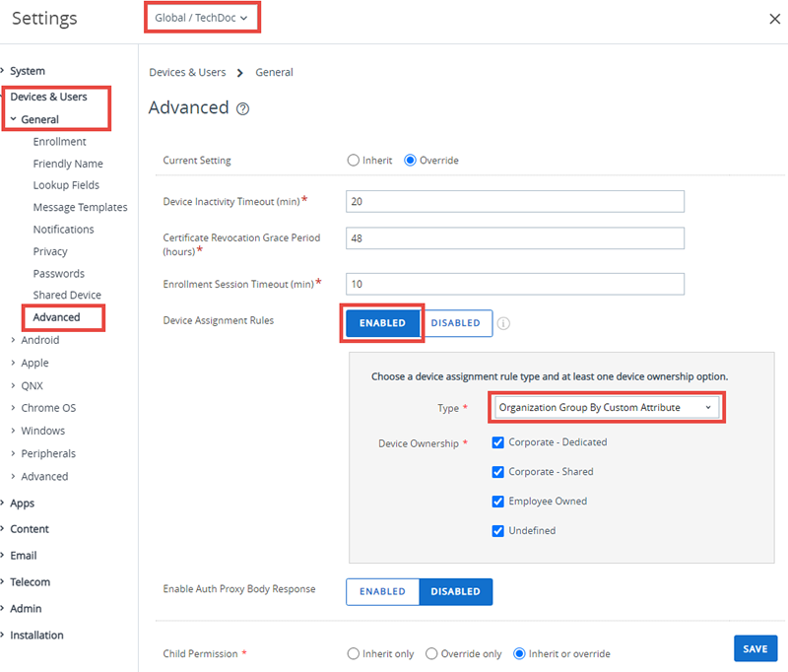This screenshot has height=672, width=788.
Task: Expand the Windows section
Action: [42, 431]
